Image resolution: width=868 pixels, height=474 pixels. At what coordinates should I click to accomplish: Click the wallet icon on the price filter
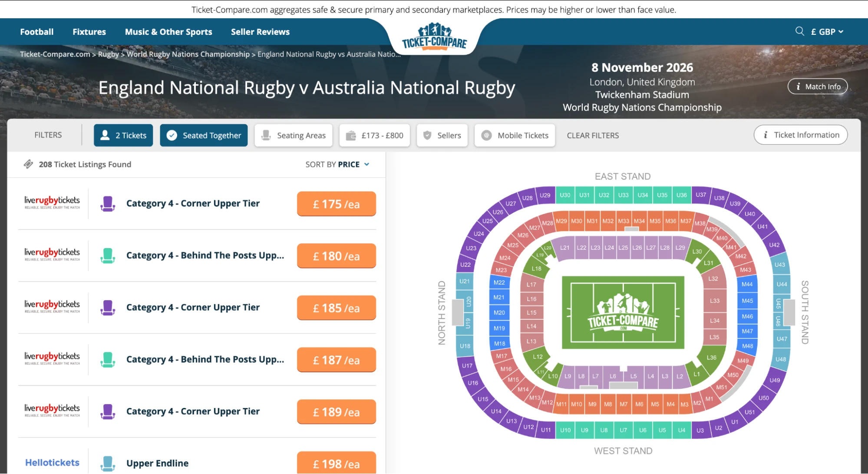[x=351, y=135]
